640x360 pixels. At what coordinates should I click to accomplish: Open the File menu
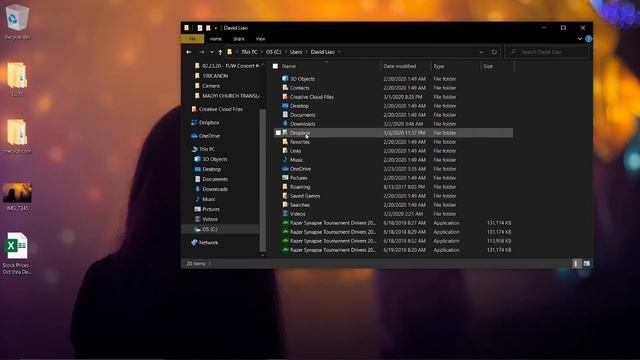point(192,39)
